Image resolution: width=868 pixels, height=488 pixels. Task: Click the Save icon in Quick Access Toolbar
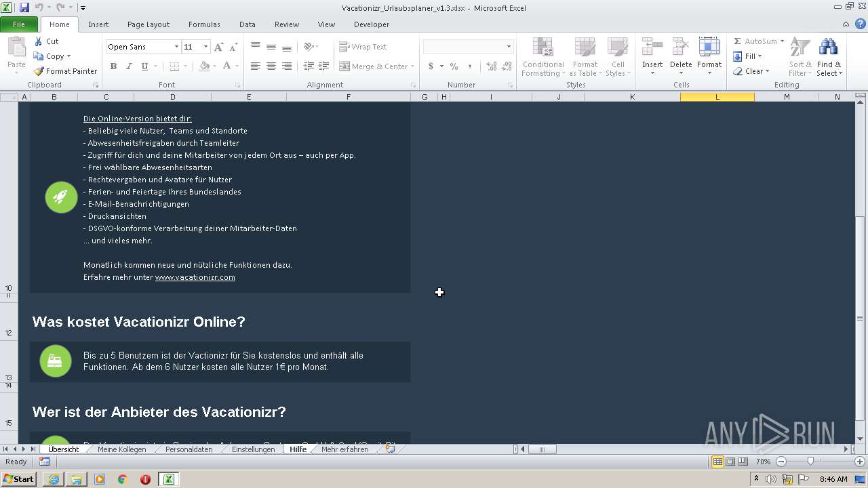[24, 7]
